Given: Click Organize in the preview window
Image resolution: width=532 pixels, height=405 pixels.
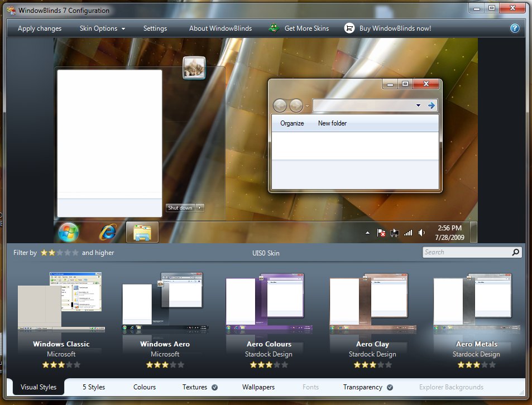Looking at the screenshot, I should point(292,123).
